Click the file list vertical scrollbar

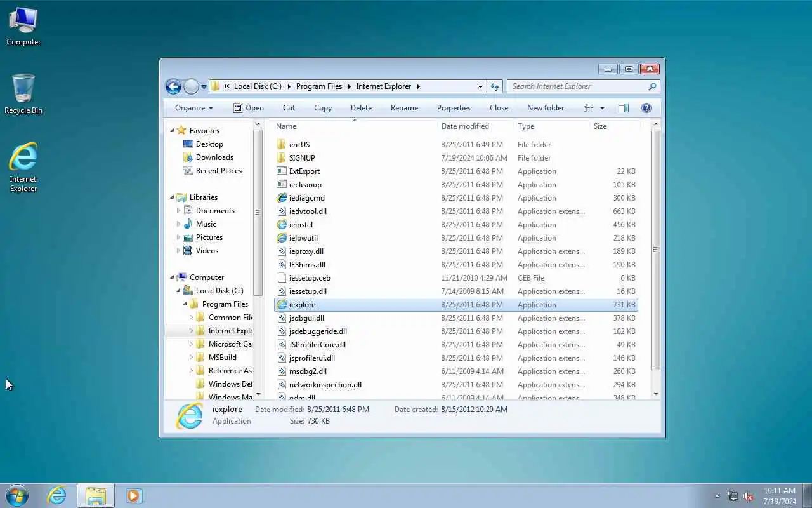pos(655,250)
